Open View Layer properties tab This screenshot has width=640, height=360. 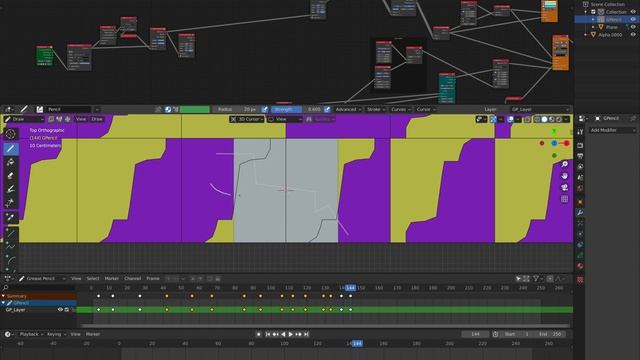(580, 167)
